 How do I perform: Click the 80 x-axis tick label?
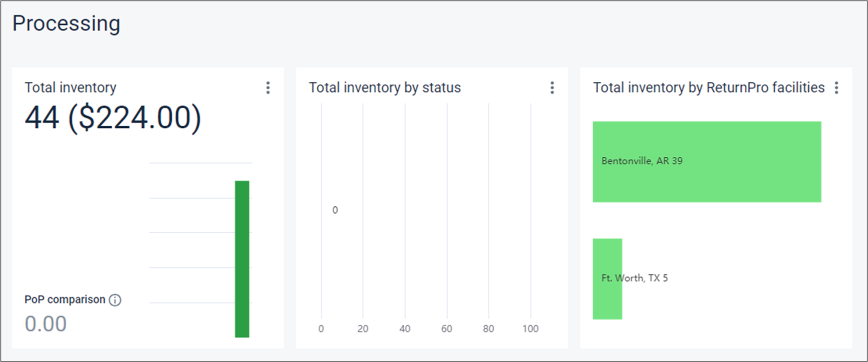(x=488, y=329)
